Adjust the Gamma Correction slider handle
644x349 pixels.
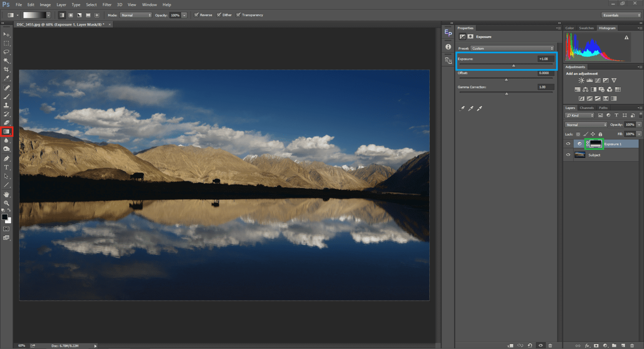[x=506, y=94]
